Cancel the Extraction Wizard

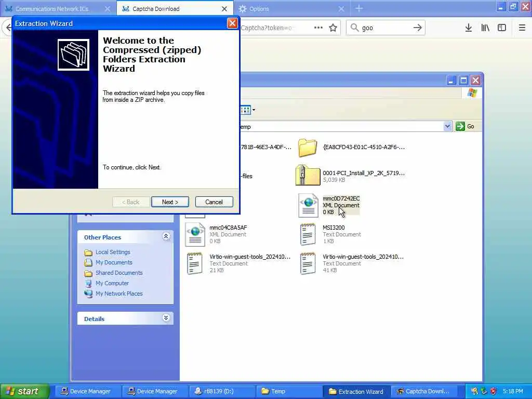click(214, 202)
